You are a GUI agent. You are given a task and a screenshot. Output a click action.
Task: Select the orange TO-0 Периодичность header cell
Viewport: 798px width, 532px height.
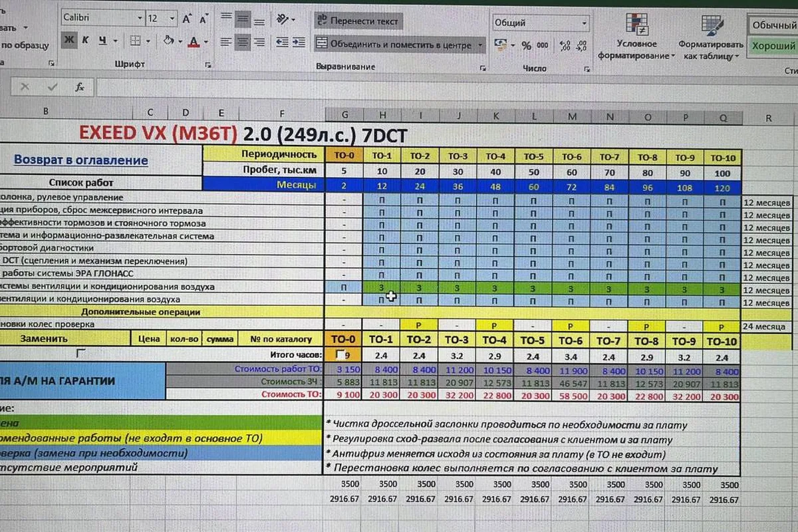(344, 156)
